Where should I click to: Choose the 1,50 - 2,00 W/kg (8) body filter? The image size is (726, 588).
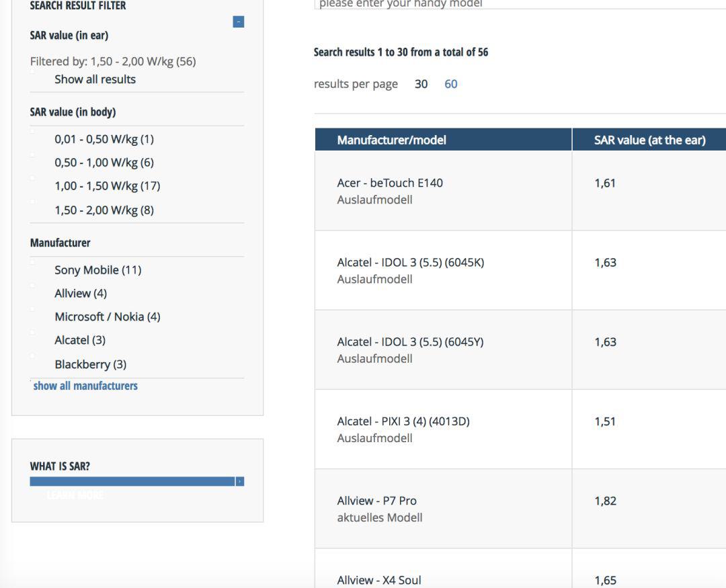[x=104, y=210]
